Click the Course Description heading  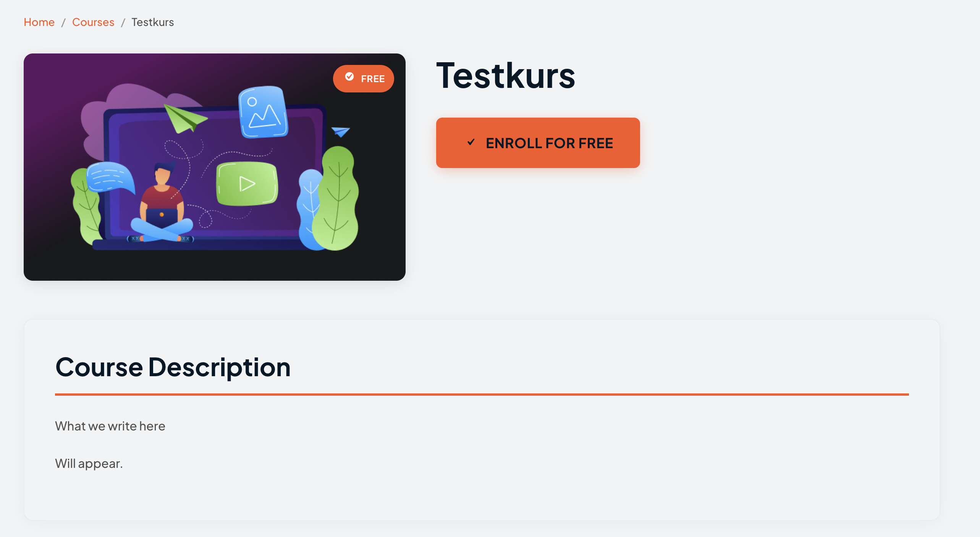click(173, 367)
